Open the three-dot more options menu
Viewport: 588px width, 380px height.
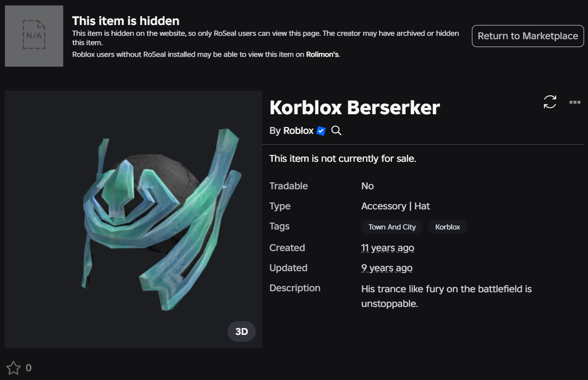click(575, 102)
